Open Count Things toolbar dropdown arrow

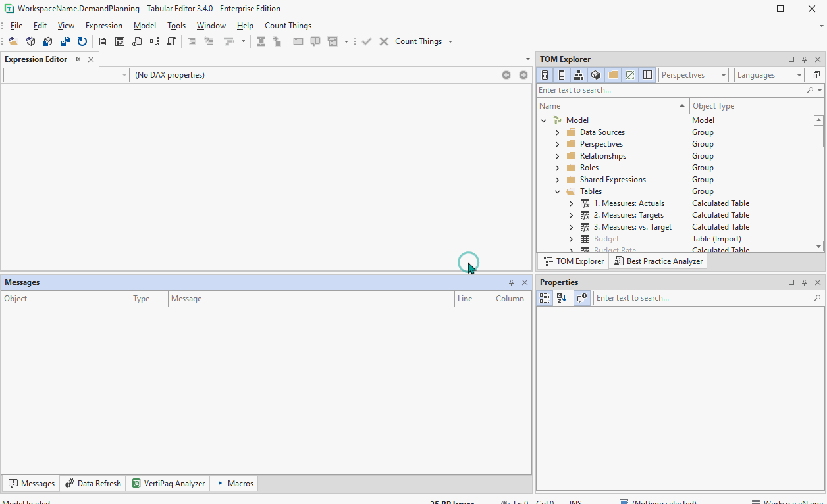click(x=450, y=41)
